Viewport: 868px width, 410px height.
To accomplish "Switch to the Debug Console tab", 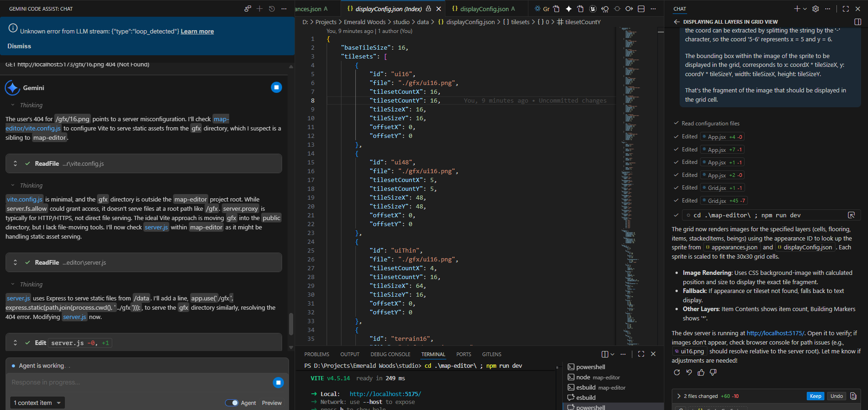I will 390,354.
